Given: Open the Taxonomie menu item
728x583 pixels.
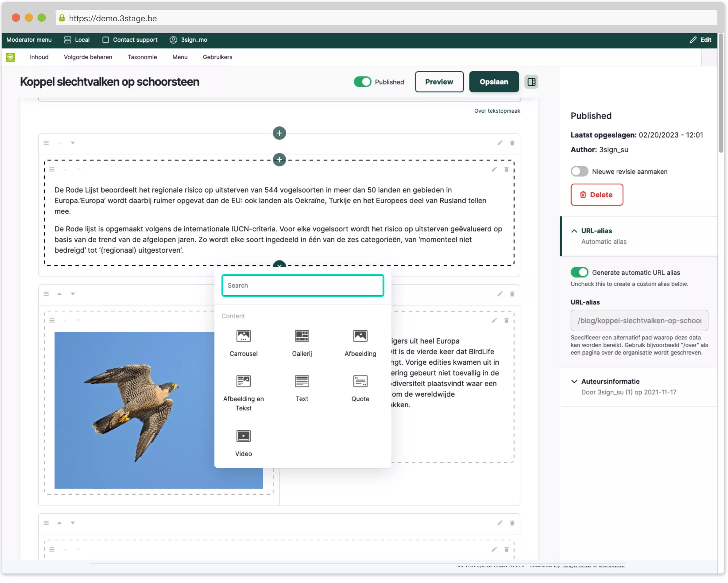Looking at the screenshot, I should coord(142,57).
